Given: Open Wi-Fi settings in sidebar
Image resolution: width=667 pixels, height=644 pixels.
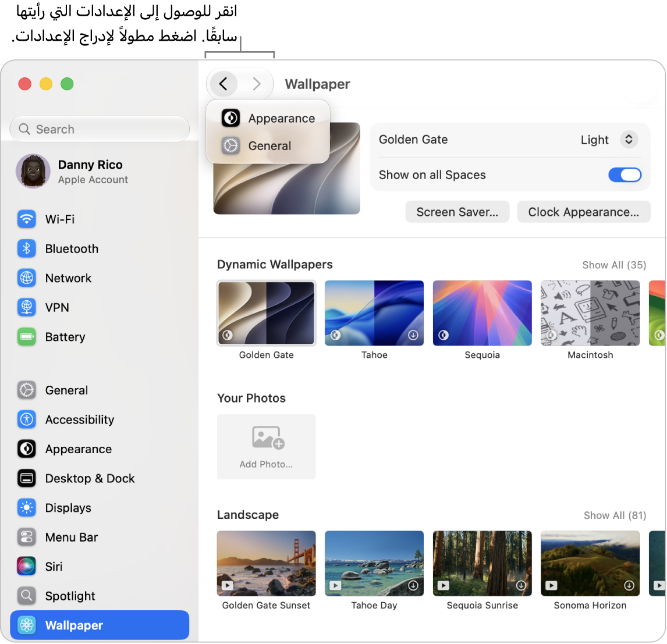Looking at the screenshot, I should pyautogui.click(x=99, y=219).
